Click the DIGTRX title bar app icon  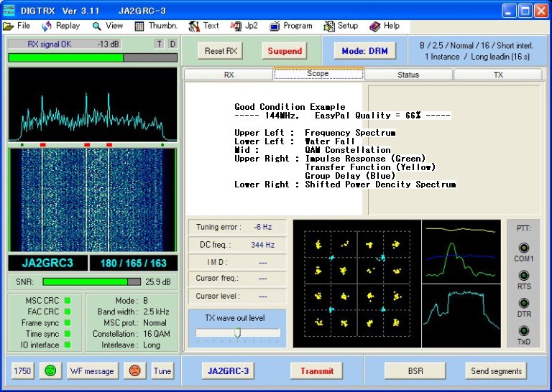tap(9, 11)
